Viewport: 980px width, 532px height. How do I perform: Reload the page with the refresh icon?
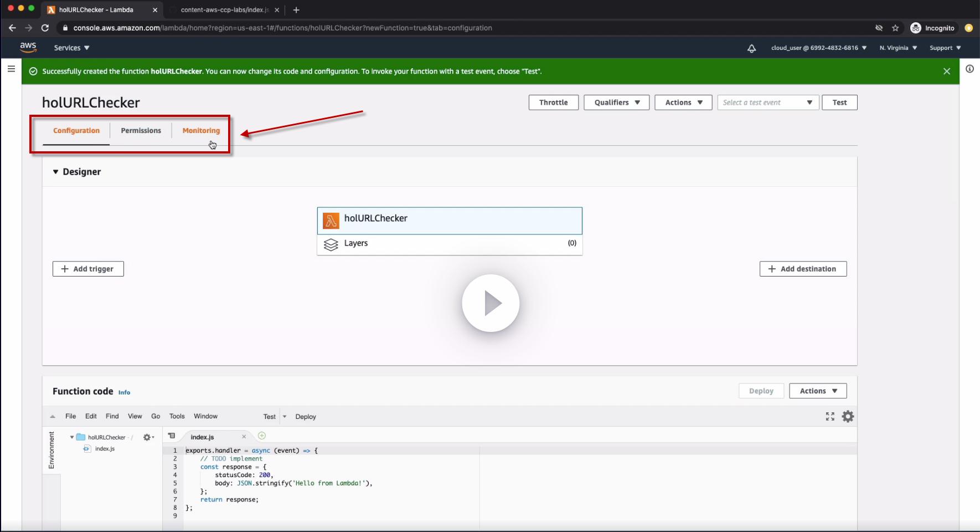coord(45,28)
